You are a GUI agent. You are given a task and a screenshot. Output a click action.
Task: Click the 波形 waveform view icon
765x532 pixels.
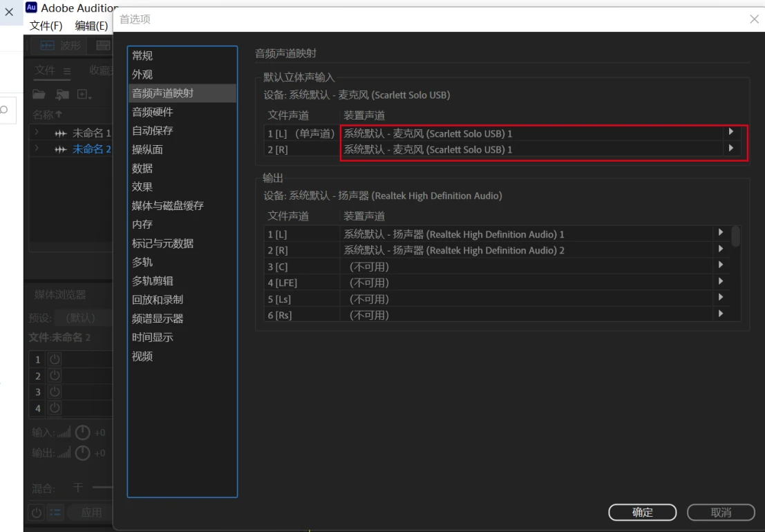coord(47,46)
